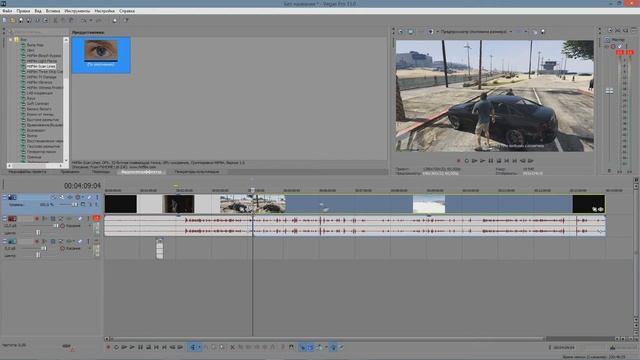Arm second audio track for recording
This screenshot has height=360, width=640.
(x=36, y=241)
